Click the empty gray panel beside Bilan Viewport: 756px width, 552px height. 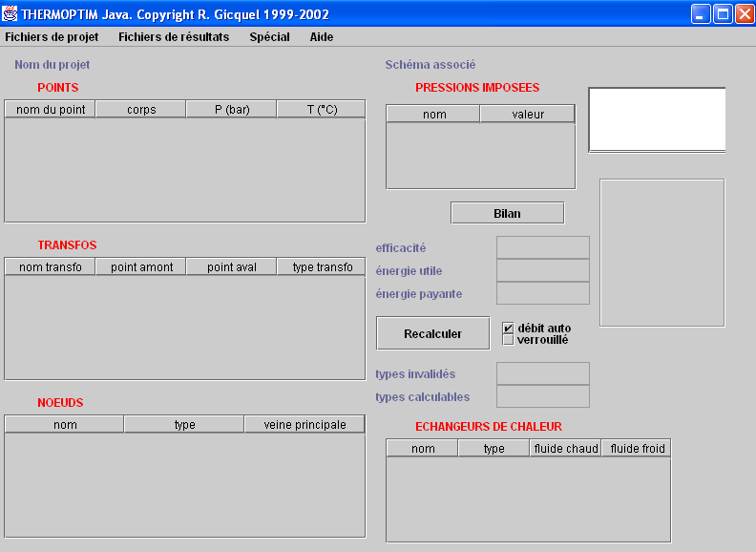662,253
